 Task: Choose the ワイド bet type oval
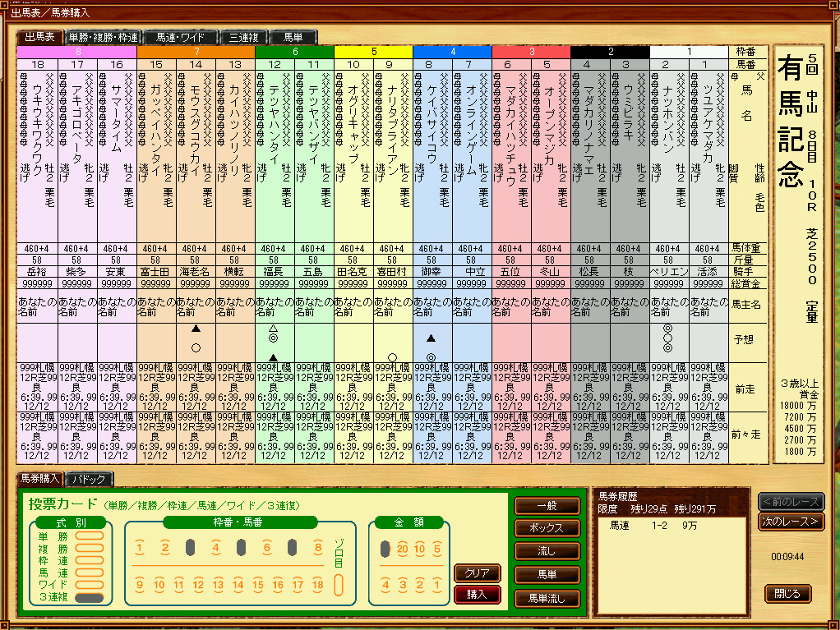[90, 585]
